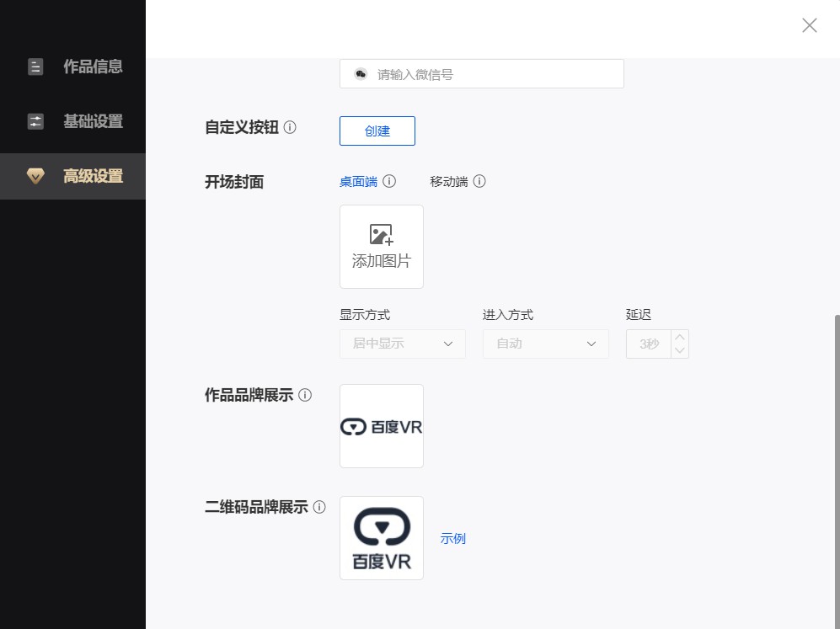Click the 基础设置 sliders icon

35,121
